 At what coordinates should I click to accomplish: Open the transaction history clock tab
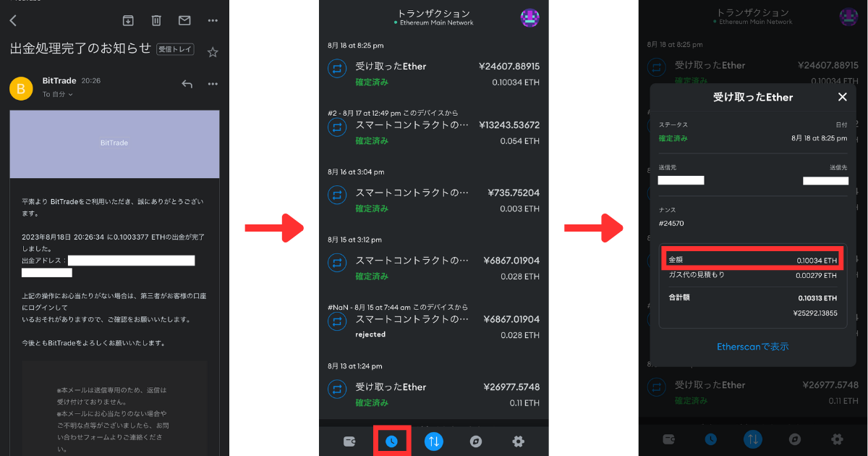coord(391,441)
